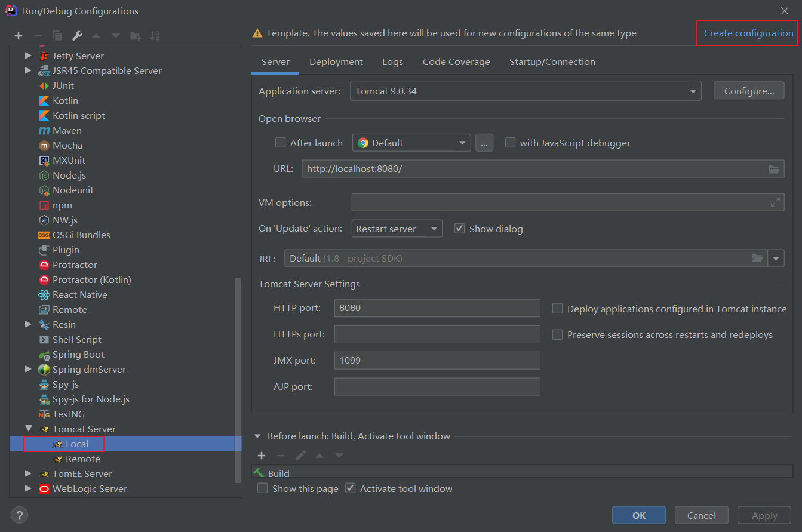Screen dimensions: 802x532
Task: Click the Create configuration link
Action: point(748,33)
